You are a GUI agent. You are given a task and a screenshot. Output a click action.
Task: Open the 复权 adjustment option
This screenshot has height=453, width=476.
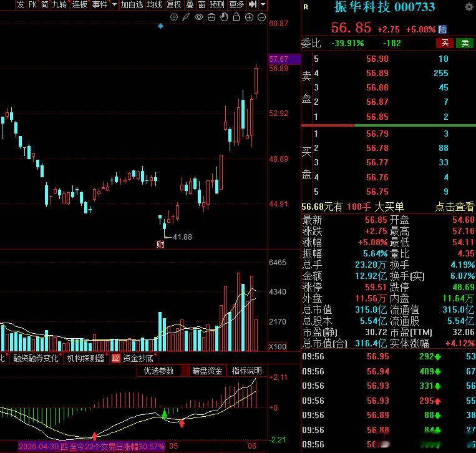173,4
